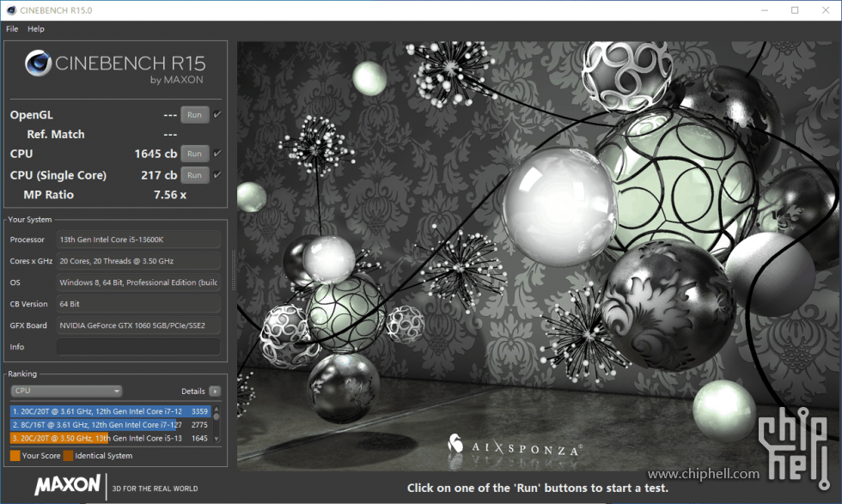
Task: Click the MAXON logo at the bottom
Action: [x=68, y=485]
